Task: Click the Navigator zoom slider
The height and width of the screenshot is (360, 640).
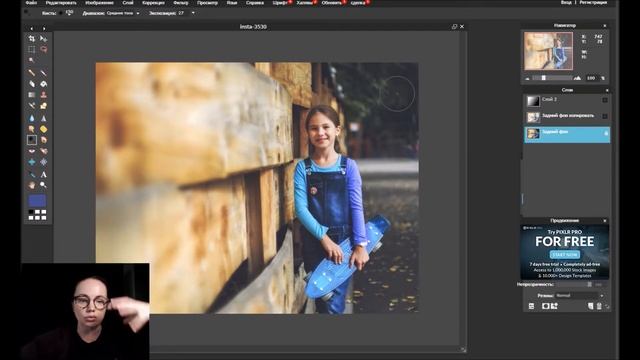Action: coord(553,78)
